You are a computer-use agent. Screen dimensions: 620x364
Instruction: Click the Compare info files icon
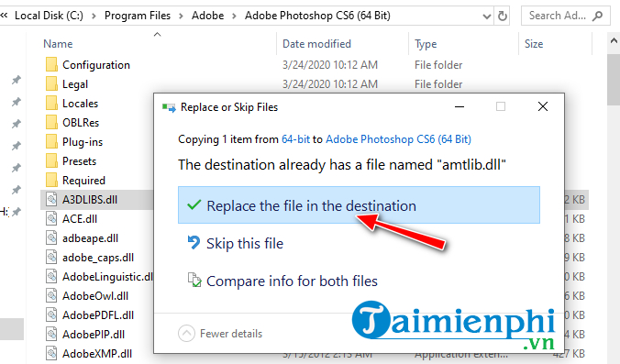[194, 281]
